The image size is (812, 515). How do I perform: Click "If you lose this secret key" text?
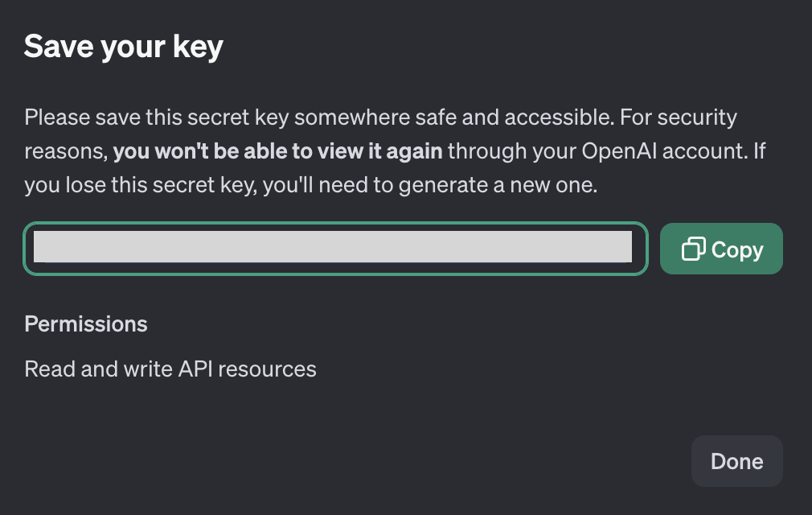129,185
